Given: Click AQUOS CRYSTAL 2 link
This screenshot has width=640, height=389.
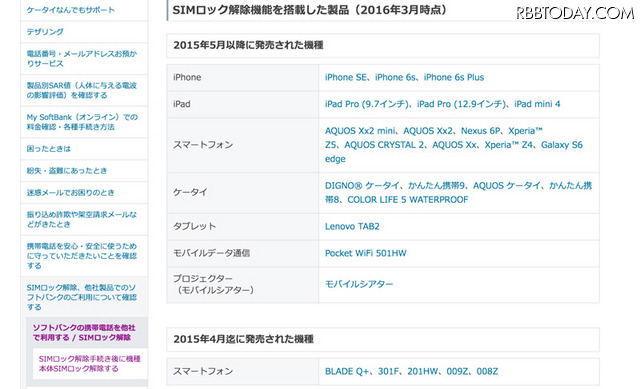Looking at the screenshot, I should (384, 145).
